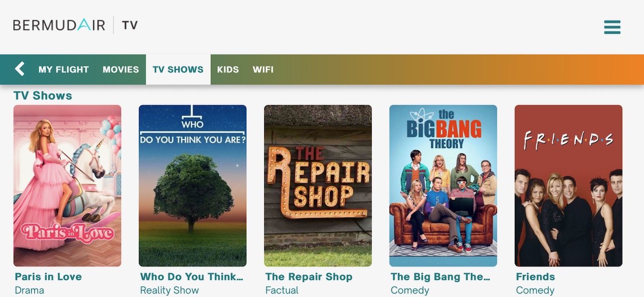The width and height of the screenshot is (644, 297).
Task: Select the TV Shows tab
Action: pyautogui.click(x=178, y=69)
